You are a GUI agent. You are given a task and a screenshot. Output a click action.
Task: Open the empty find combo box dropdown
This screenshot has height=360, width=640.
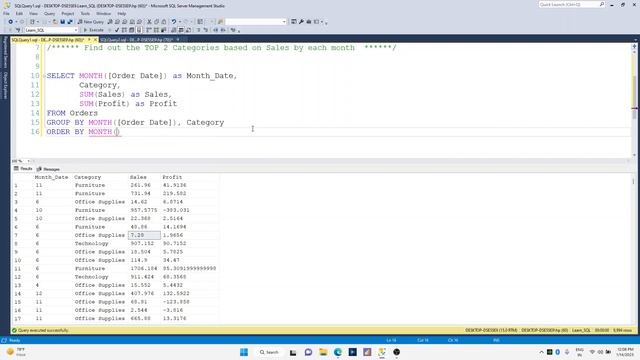(x=284, y=22)
